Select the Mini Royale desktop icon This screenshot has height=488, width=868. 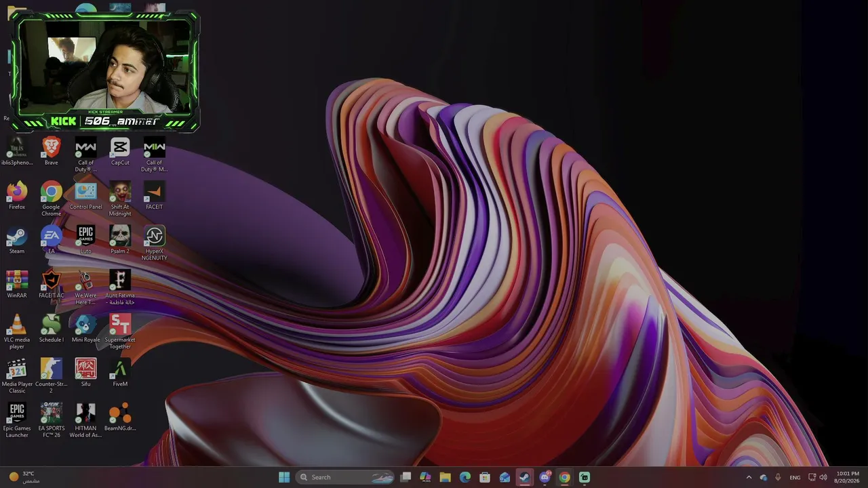85,329
